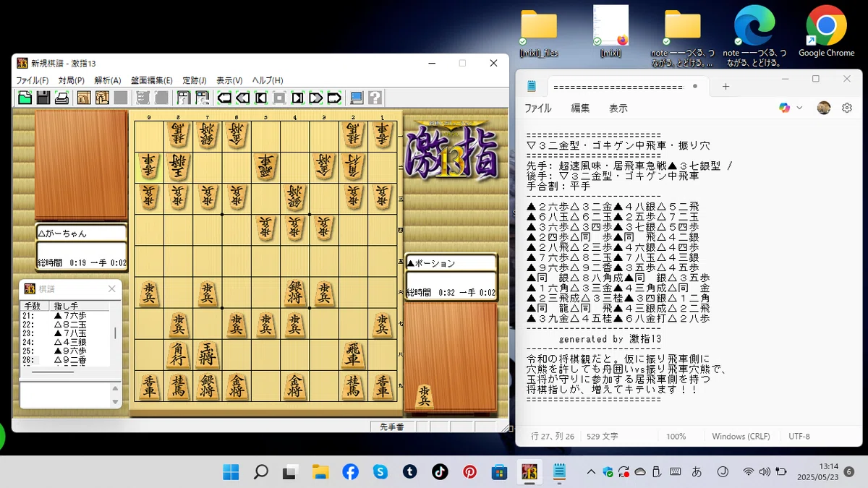Viewport: 868px width, 488px height.
Task: Print the game record with the printer icon
Action: point(62,98)
